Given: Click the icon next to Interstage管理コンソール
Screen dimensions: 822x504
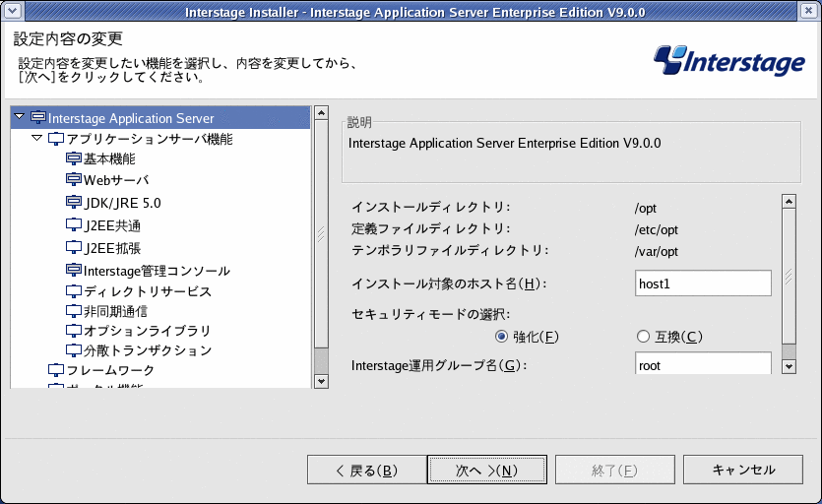Looking at the screenshot, I should tap(74, 270).
